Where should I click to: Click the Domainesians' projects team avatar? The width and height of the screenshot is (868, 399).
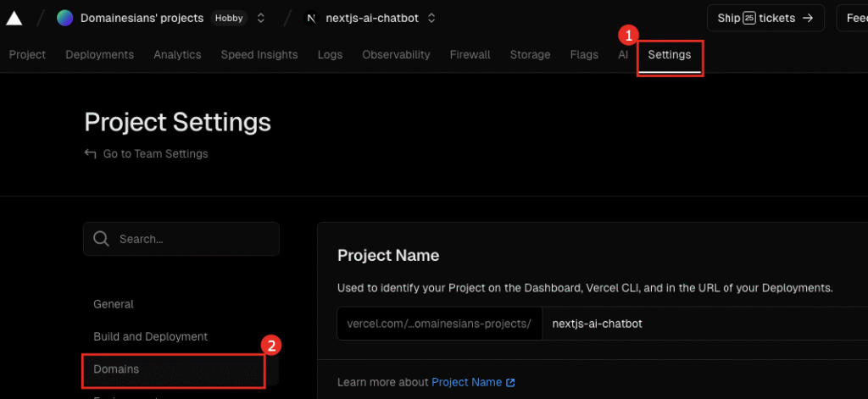pyautogui.click(x=64, y=19)
